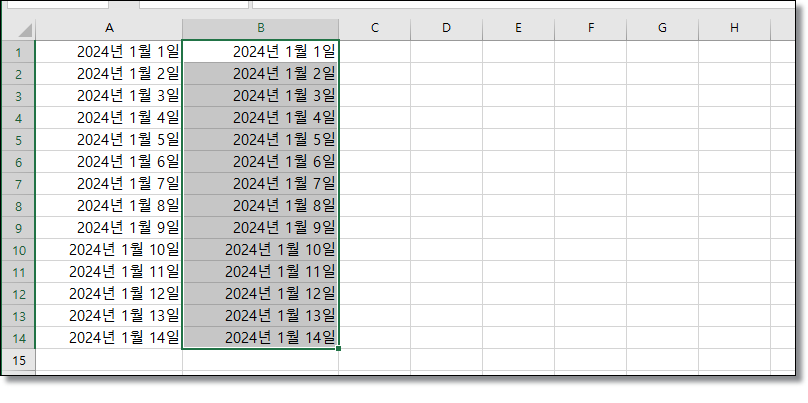Click empty cell C1

(375, 52)
